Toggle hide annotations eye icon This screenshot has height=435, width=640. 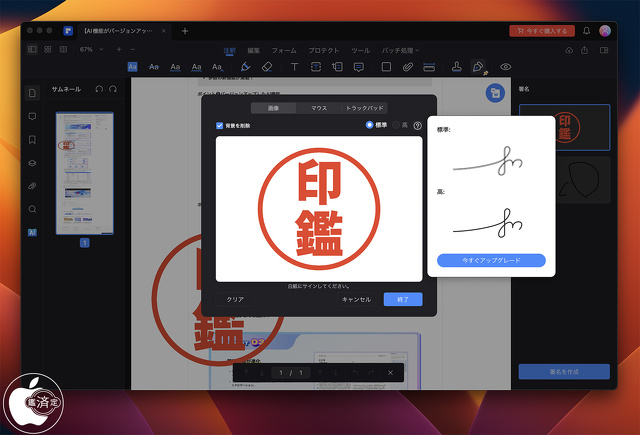point(506,67)
